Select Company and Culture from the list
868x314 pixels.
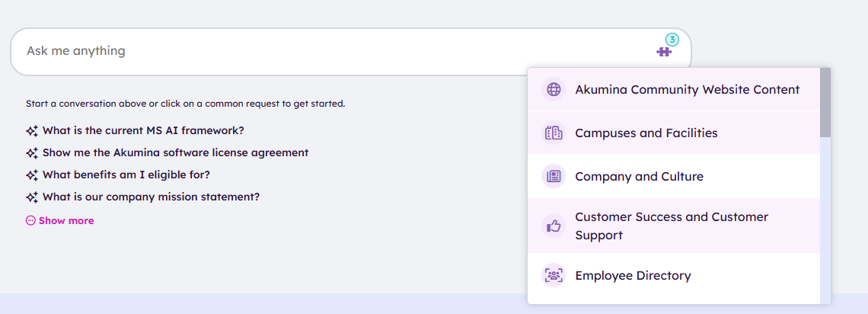pos(639,177)
